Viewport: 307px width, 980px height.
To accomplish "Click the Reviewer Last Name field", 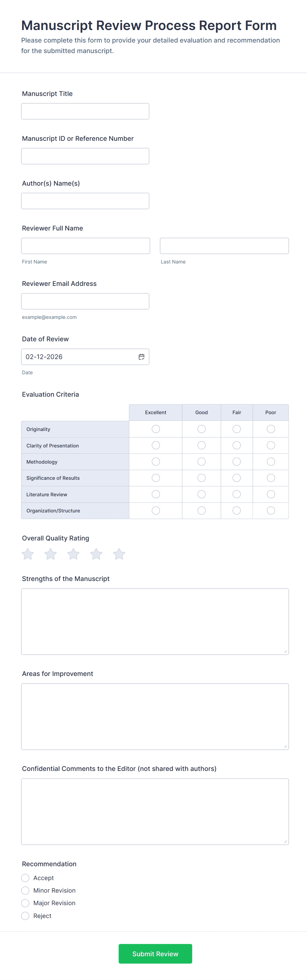I will (x=224, y=246).
